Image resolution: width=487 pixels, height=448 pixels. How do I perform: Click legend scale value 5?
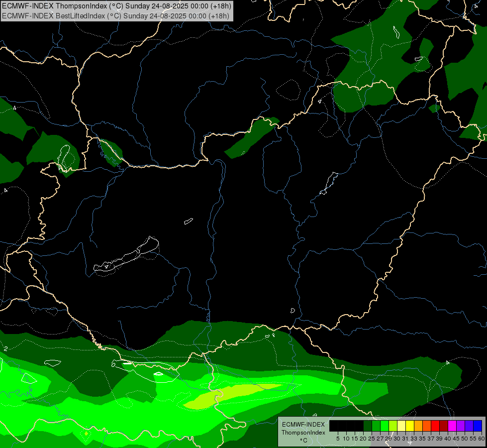[x=338, y=439]
